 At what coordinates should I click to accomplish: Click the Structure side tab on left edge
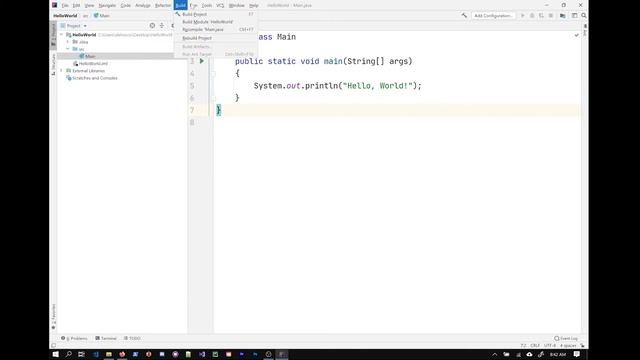pyautogui.click(x=53, y=64)
